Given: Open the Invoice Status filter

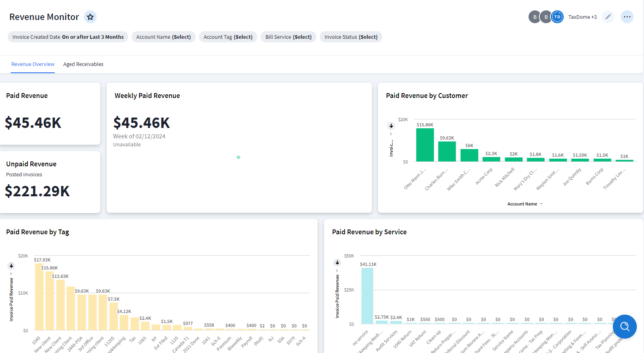Looking at the screenshot, I should [351, 37].
